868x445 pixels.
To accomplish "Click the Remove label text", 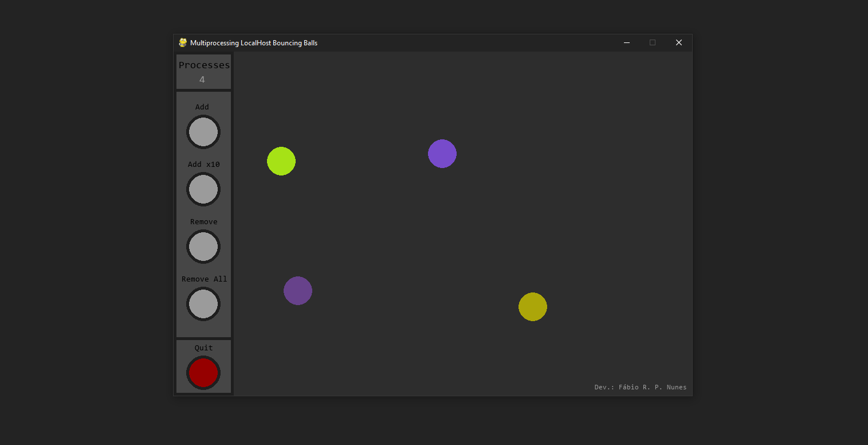I will tap(203, 221).
